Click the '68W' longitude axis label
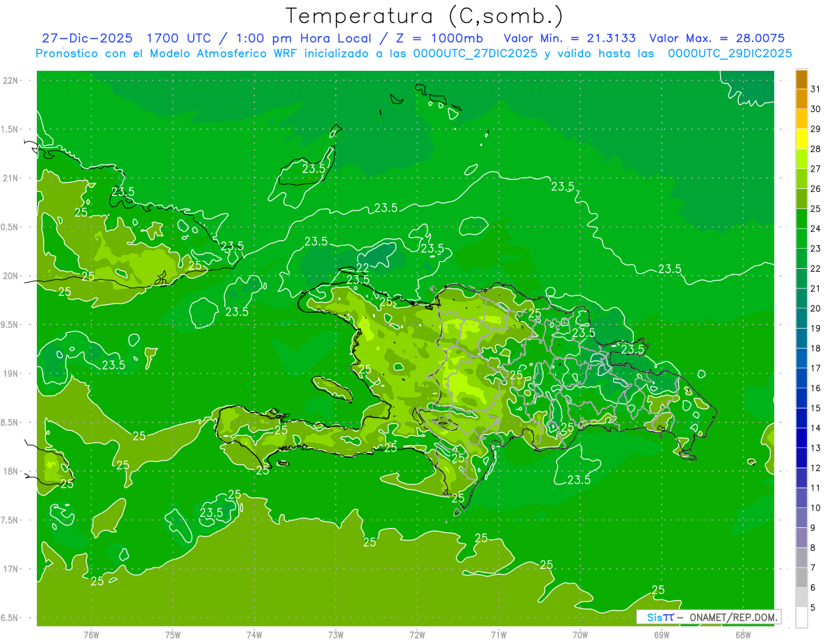The image size is (834, 644). coord(743,634)
